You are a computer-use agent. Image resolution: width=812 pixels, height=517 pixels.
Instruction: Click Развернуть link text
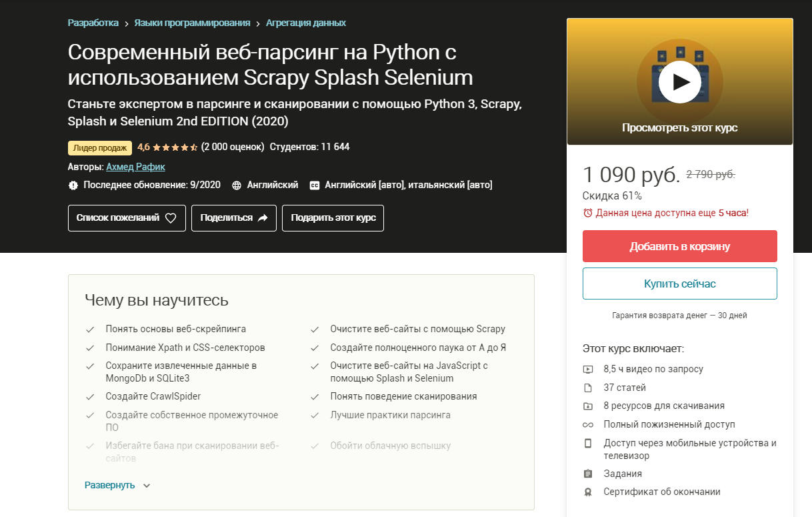110,486
